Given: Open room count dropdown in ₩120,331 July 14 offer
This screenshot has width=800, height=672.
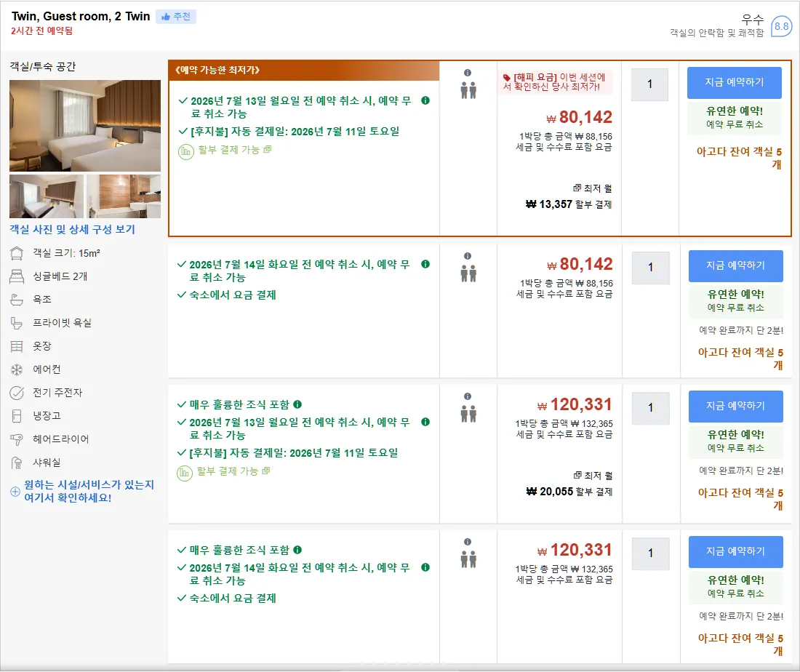Looking at the screenshot, I should [x=650, y=553].
